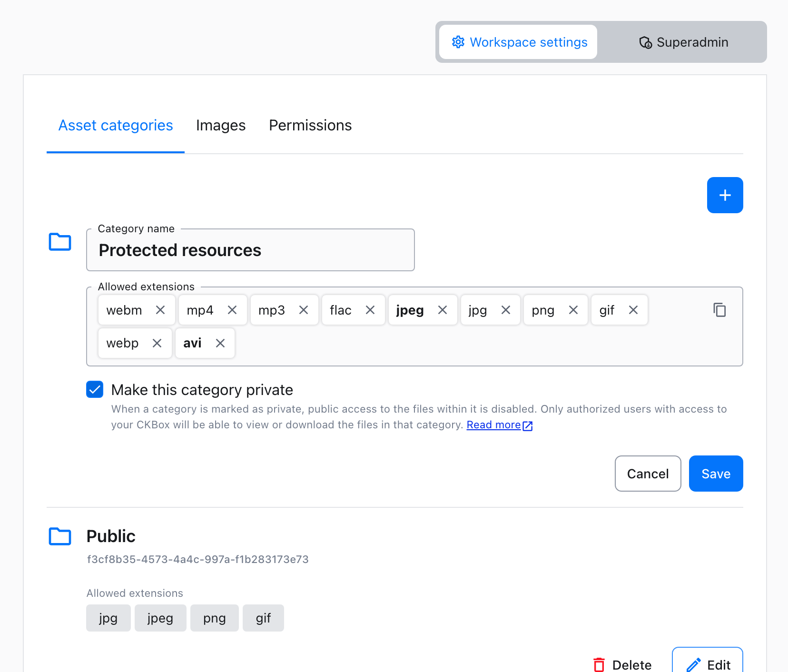The width and height of the screenshot is (788, 672).
Task: Open the Permissions tab
Action: pos(310,125)
